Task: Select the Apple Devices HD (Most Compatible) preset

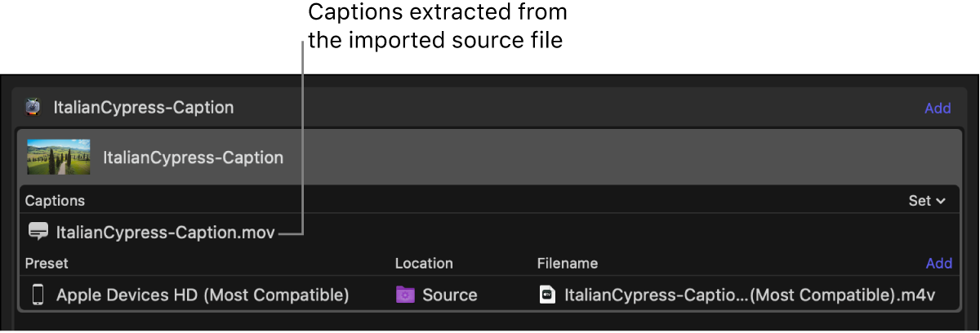Action: pyautogui.click(x=203, y=295)
